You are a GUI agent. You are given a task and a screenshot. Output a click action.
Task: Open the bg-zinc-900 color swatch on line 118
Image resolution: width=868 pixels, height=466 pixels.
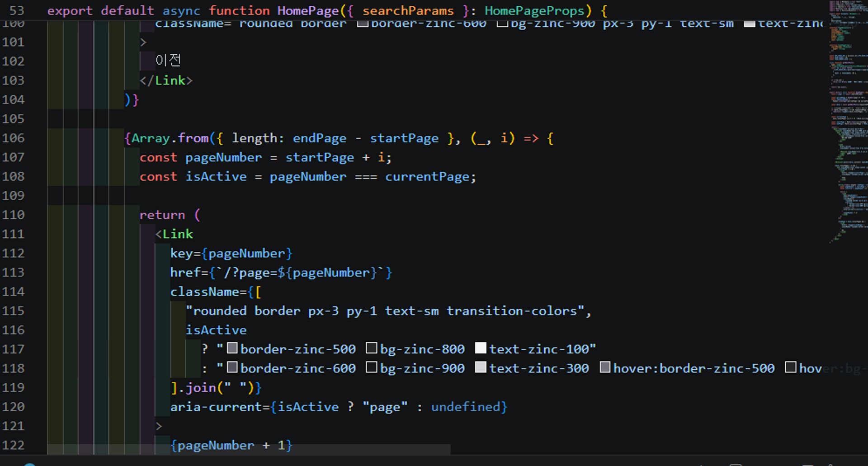[371, 367]
